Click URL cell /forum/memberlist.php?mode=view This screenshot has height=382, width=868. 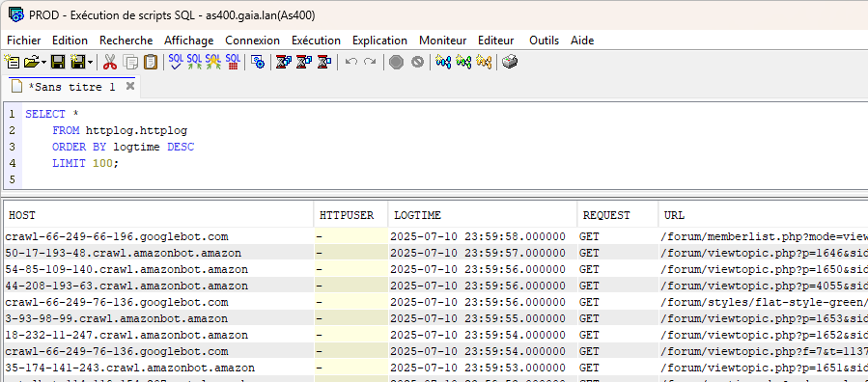pyautogui.click(x=764, y=236)
